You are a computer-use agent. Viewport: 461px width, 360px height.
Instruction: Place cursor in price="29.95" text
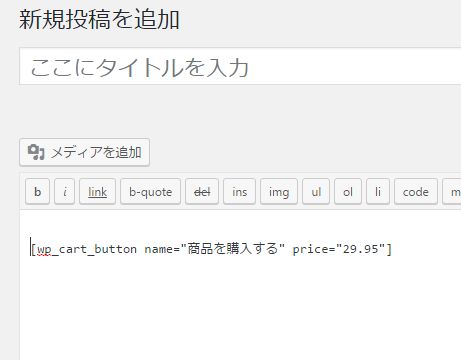[339, 249]
